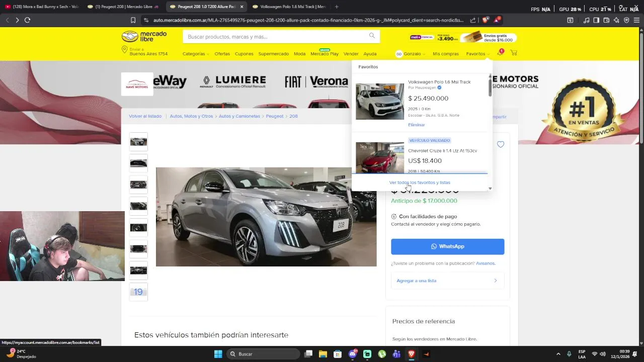This screenshot has height=362, width=644.
Task: Expand the Favoritos dropdown
Action: tap(477, 54)
